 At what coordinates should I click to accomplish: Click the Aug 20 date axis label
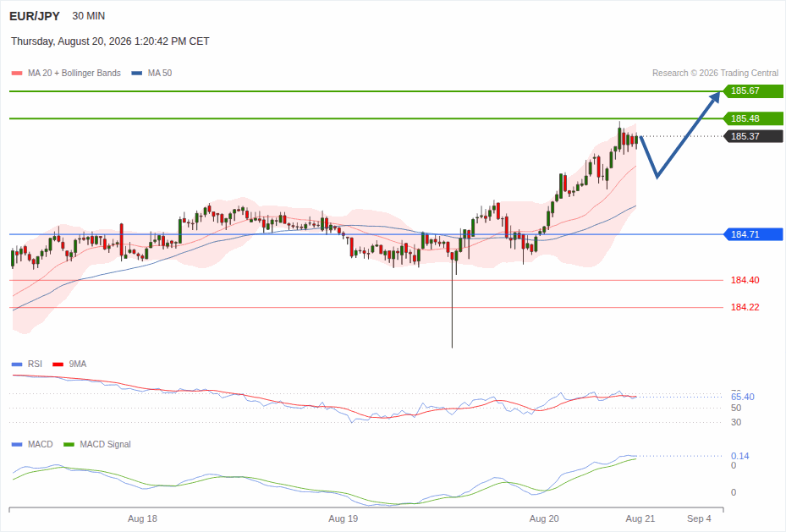tap(544, 518)
